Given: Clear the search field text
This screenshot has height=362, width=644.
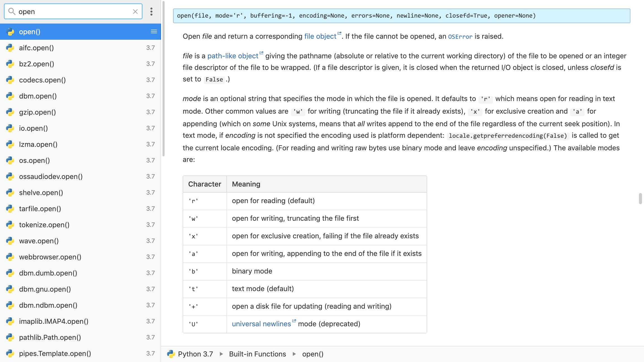Looking at the screenshot, I should tap(135, 11).
